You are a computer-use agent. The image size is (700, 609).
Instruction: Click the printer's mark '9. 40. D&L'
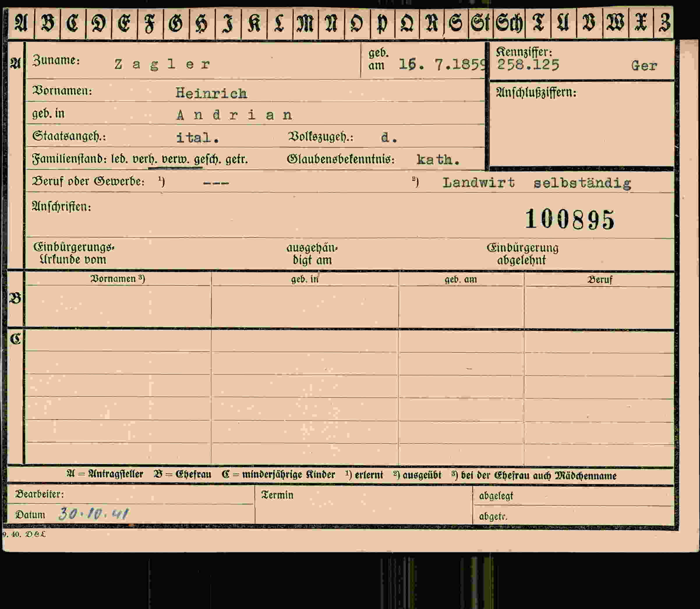pyautogui.click(x=24, y=534)
